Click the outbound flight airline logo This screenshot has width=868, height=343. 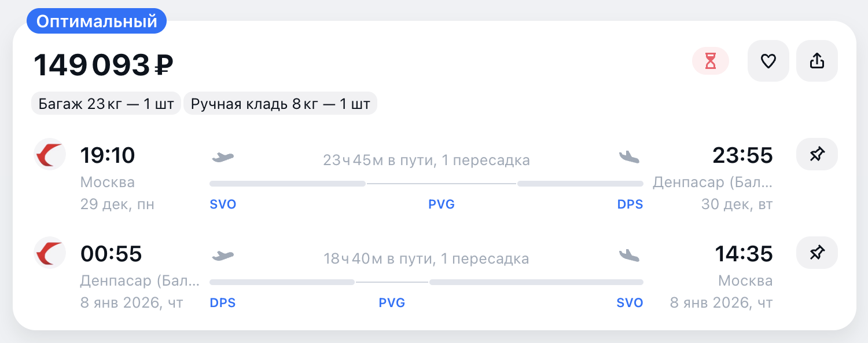click(50, 155)
